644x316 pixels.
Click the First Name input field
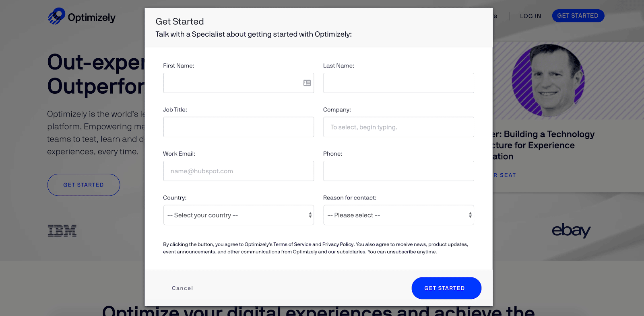click(233, 83)
